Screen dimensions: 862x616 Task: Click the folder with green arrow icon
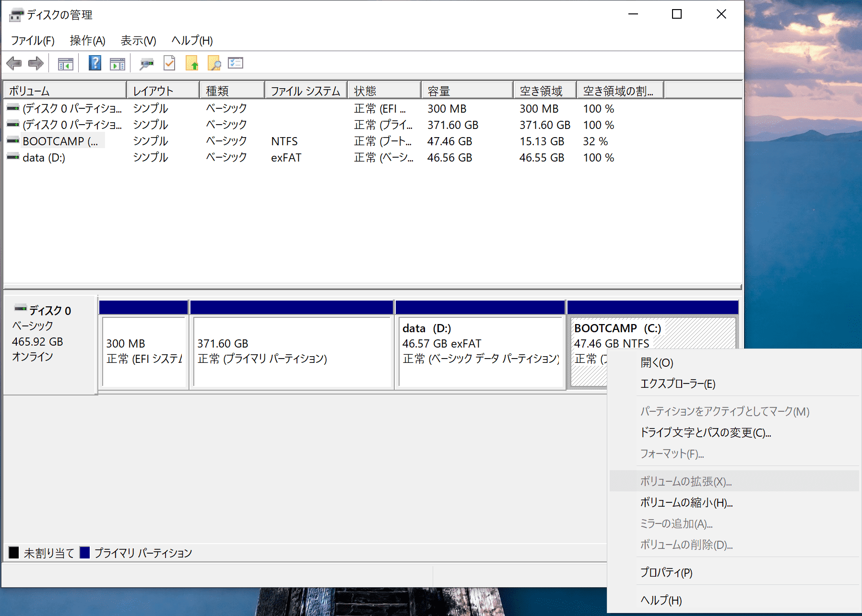(x=192, y=63)
